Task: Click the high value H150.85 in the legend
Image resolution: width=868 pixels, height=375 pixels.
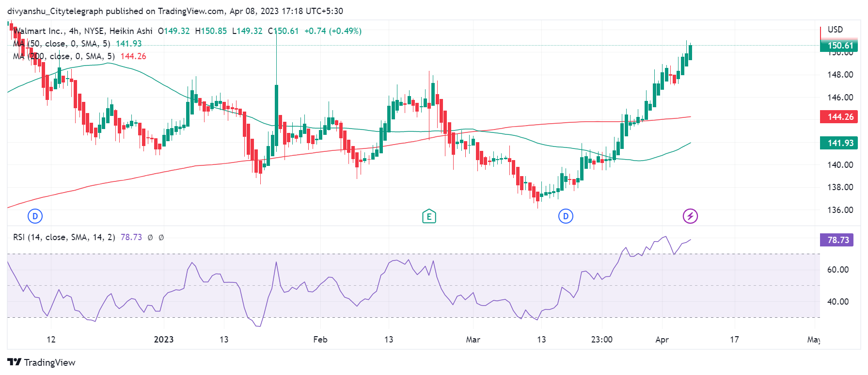Action: point(211,31)
